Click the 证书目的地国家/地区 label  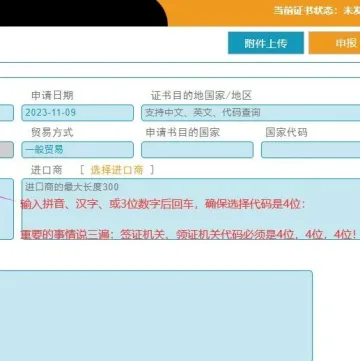201,96
